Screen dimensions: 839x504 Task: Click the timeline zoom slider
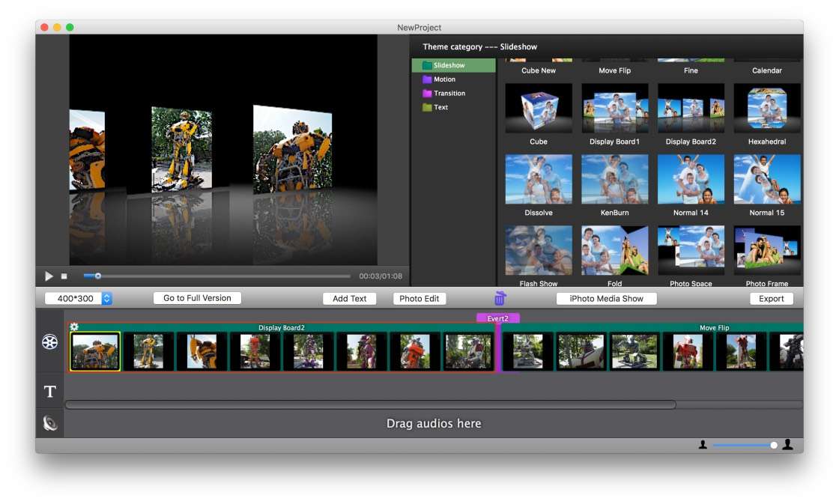click(x=744, y=445)
